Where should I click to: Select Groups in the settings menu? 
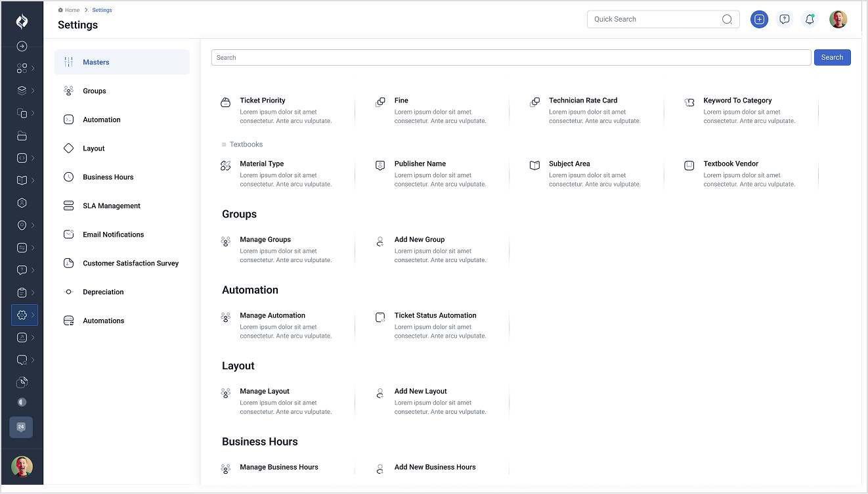(96, 91)
